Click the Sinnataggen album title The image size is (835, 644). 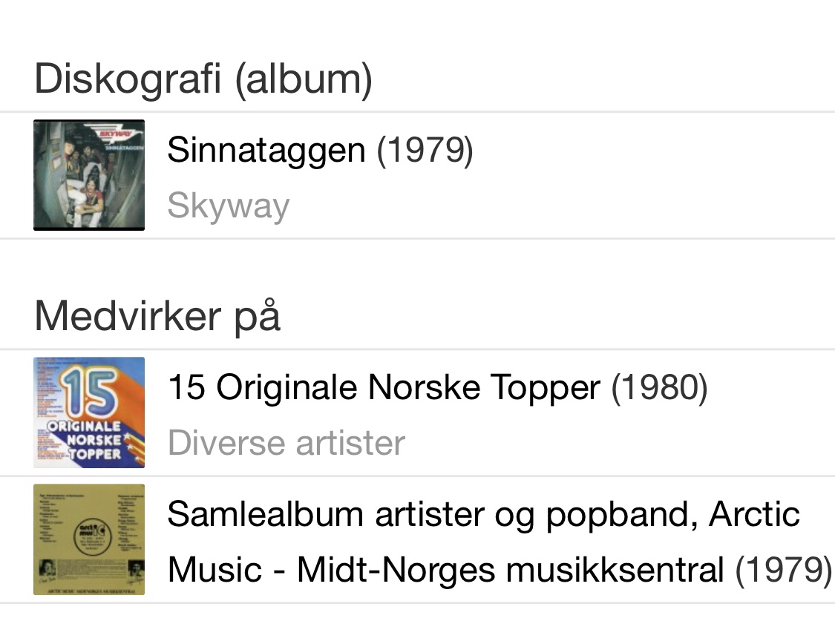(x=266, y=151)
